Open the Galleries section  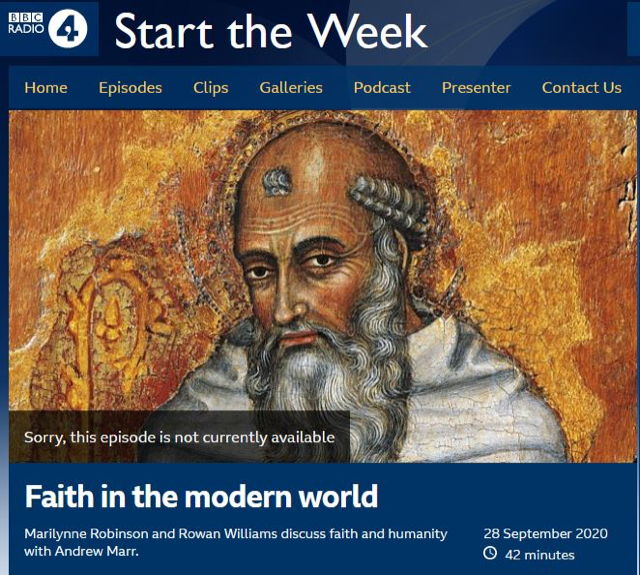(291, 88)
